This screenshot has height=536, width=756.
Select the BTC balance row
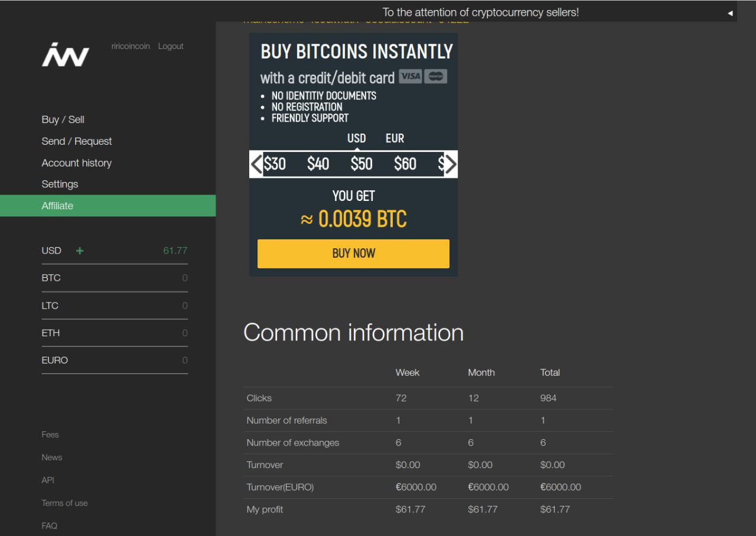point(115,278)
